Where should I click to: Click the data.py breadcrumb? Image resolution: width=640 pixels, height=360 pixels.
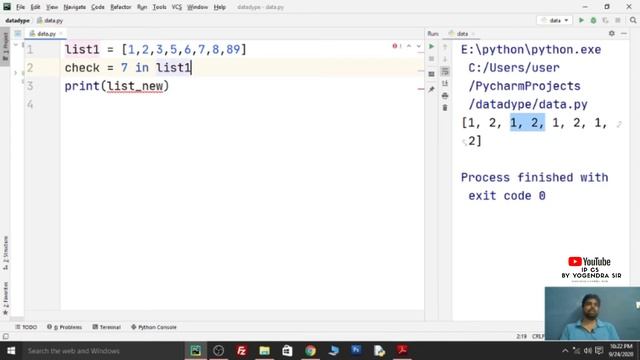[x=50, y=20]
